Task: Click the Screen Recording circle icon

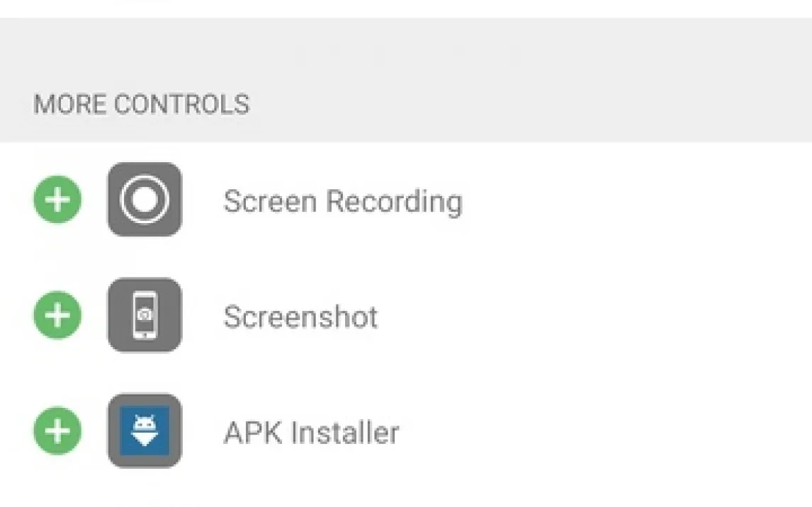Action: click(x=145, y=200)
